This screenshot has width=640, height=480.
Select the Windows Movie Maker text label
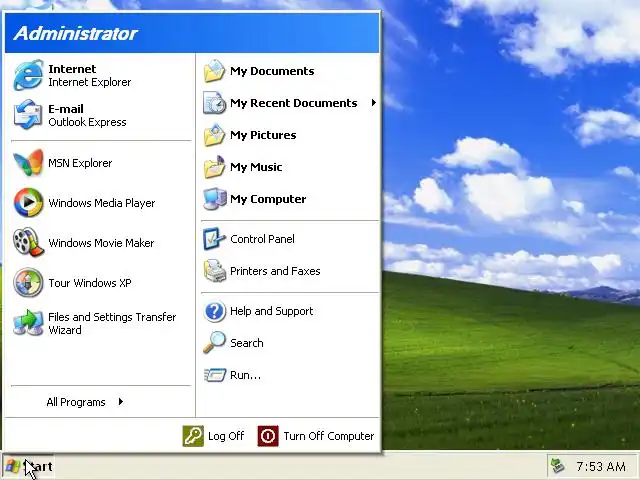(101, 243)
